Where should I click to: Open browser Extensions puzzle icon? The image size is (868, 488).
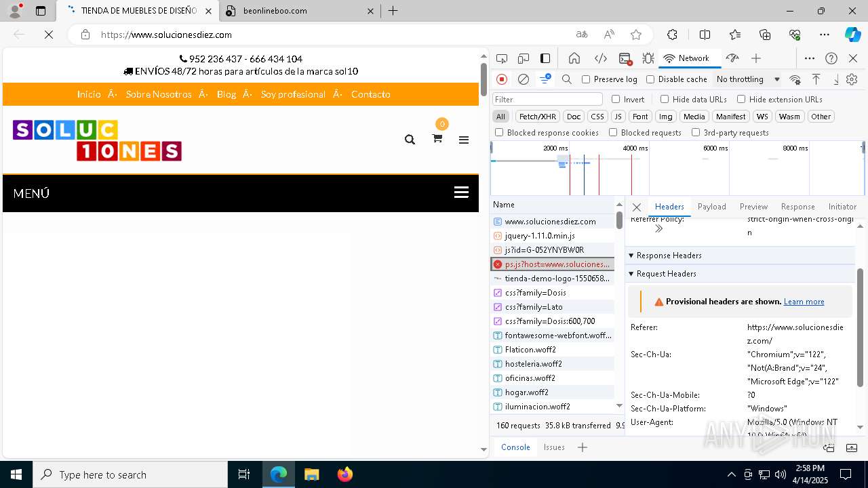click(x=672, y=35)
